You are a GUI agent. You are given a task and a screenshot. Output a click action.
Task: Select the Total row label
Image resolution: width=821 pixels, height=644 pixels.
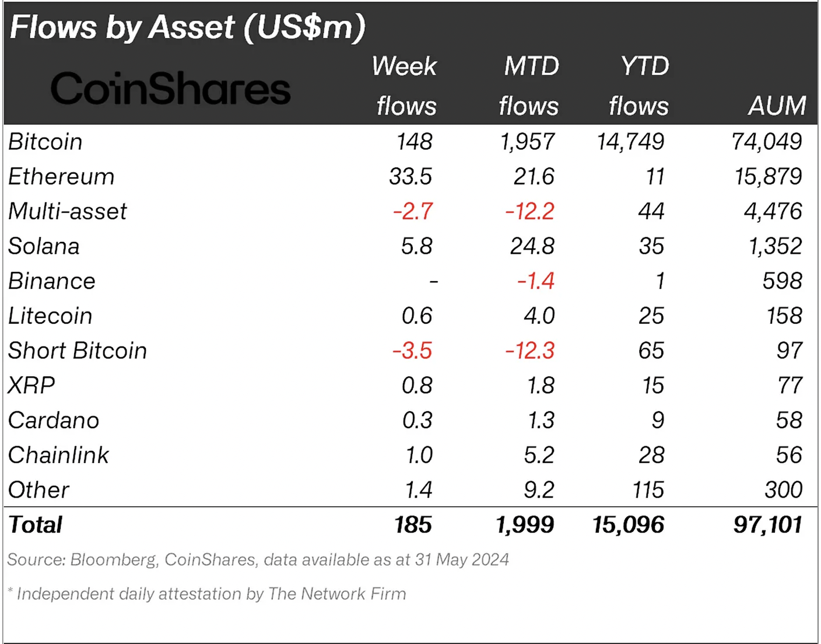pos(35,525)
